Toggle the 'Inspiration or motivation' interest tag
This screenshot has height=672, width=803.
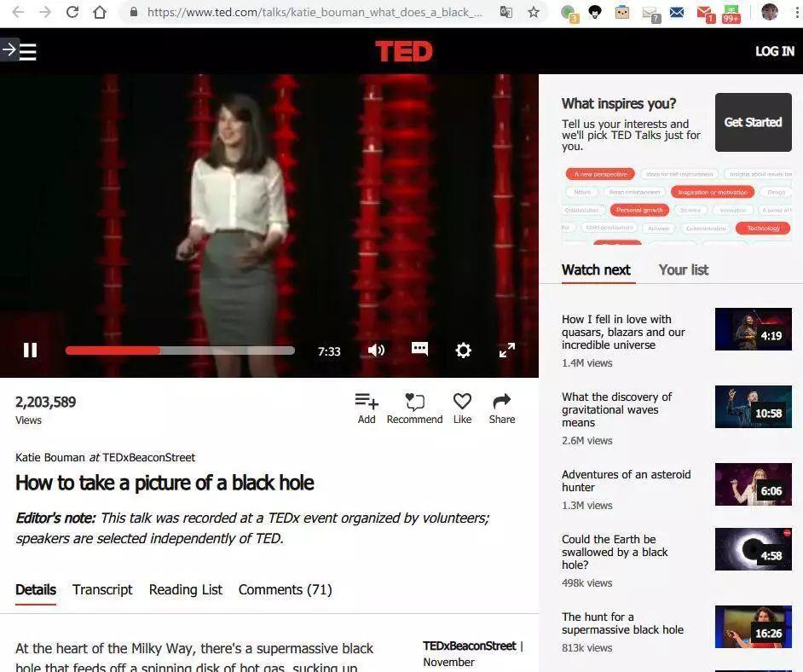pos(713,192)
